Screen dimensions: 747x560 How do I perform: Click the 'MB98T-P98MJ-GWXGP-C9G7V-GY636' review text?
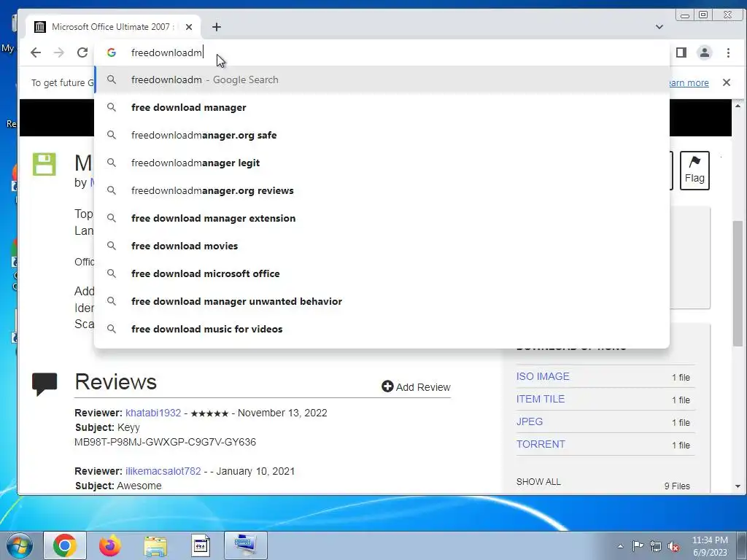click(x=166, y=442)
